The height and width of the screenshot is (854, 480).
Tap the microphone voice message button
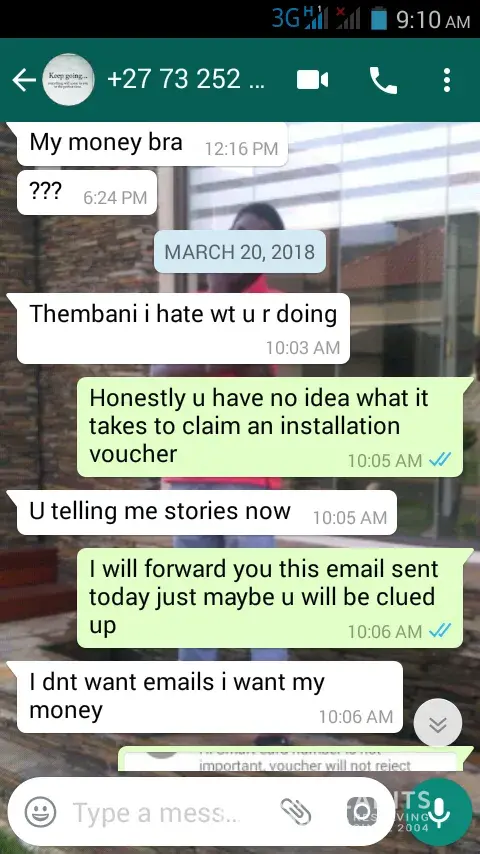click(x=439, y=812)
